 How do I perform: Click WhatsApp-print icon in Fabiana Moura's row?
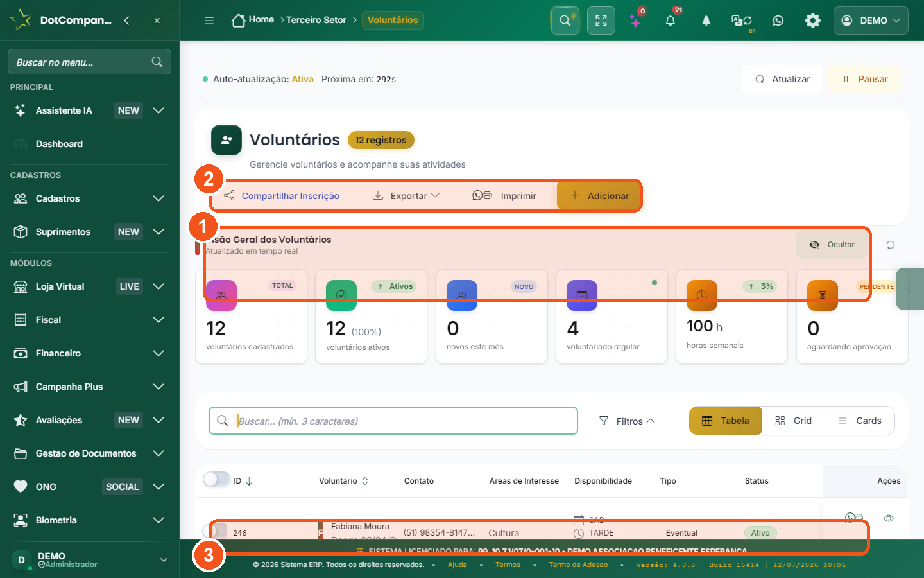(854, 518)
